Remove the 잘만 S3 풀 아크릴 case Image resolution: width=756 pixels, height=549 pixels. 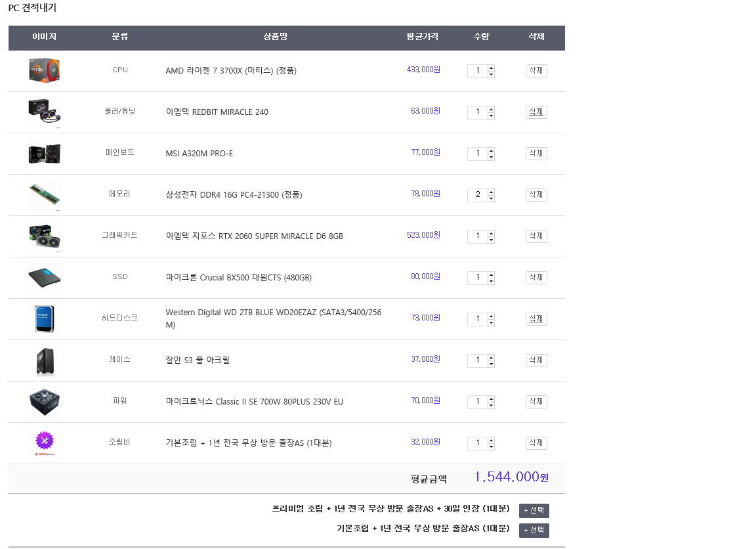[536, 361]
